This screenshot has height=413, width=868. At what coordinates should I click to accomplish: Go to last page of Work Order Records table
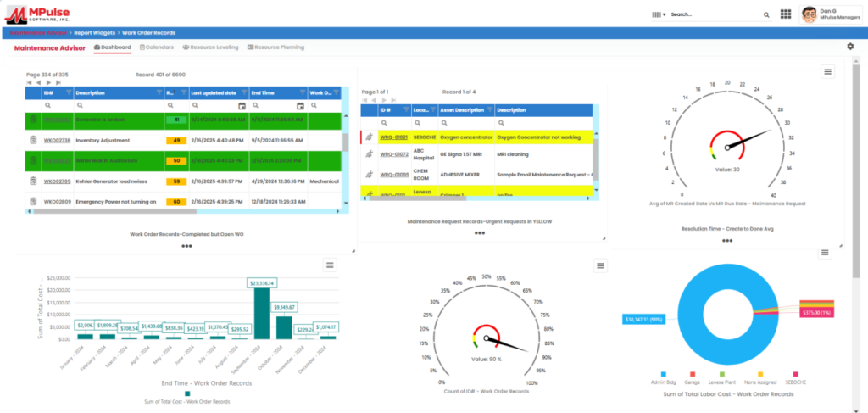(58, 82)
